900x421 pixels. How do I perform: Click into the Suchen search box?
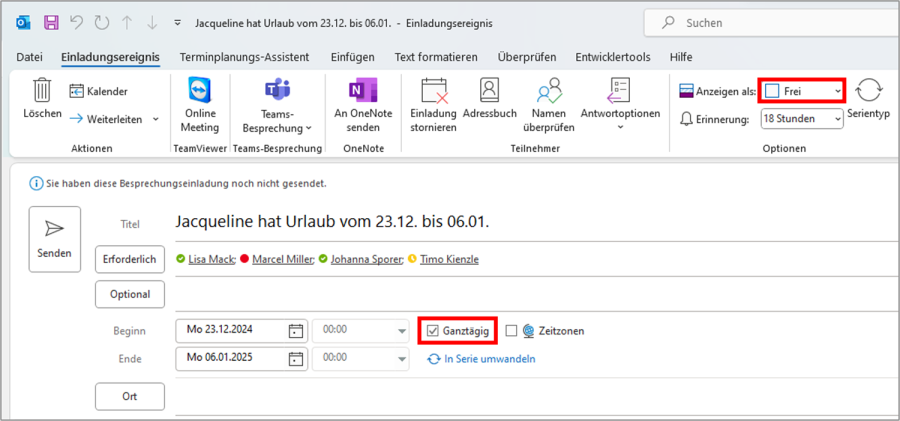click(x=772, y=24)
